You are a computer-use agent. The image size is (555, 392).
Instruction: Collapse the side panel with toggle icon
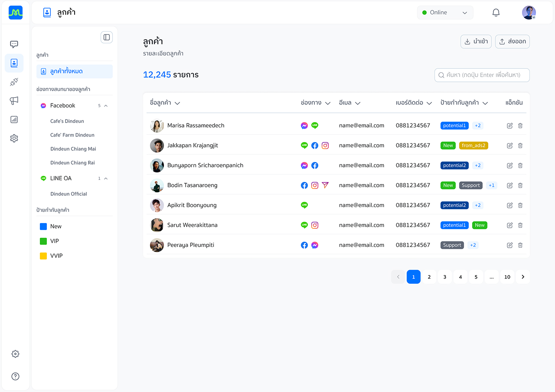click(x=107, y=37)
